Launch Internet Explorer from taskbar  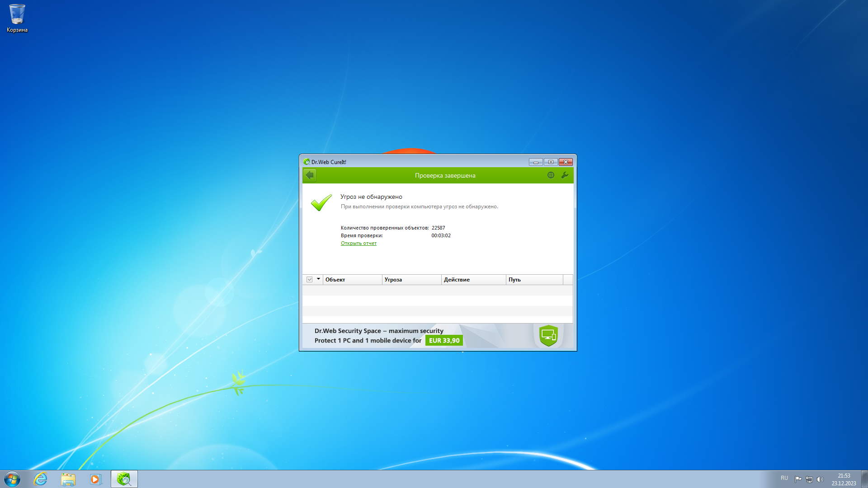pos(41,479)
